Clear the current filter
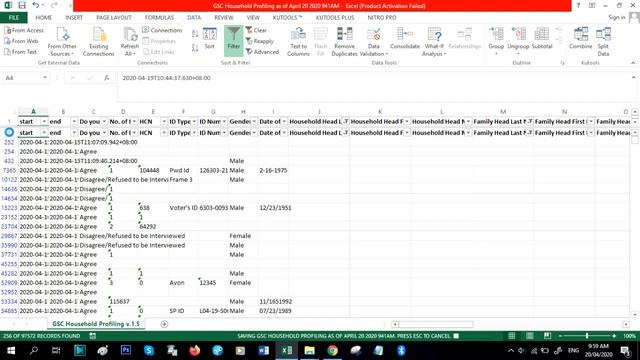Viewport: 640px width, 360px height. (256, 30)
